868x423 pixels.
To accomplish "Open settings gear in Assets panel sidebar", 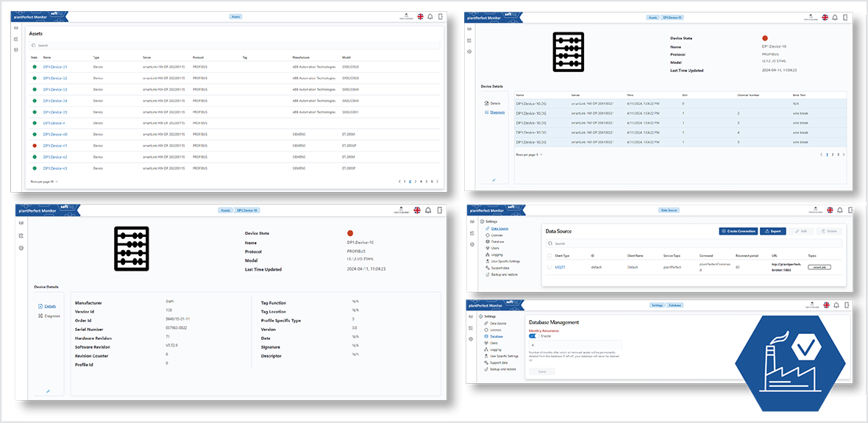I will click(16, 49).
